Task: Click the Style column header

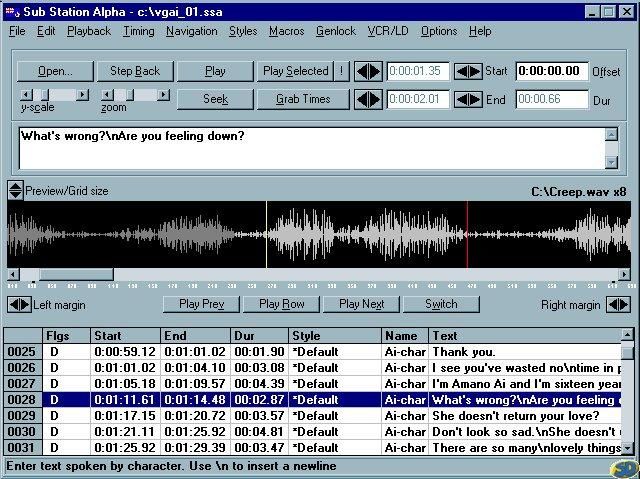Action: 334,335
